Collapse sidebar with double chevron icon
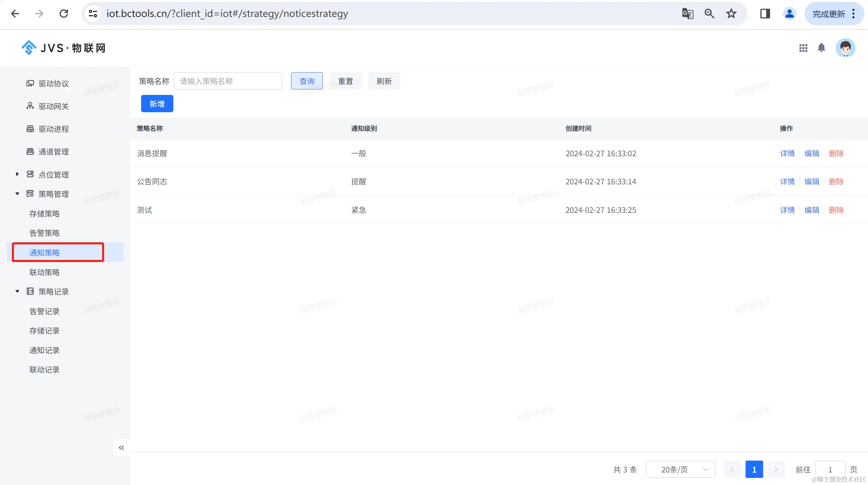This screenshot has height=485, width=868. click(x=121, y=448)
